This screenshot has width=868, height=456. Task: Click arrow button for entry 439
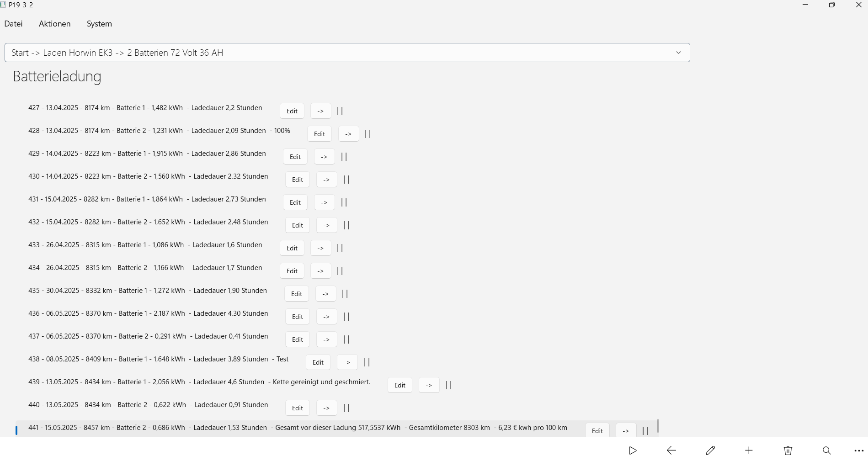pyautogui.click(x=429, y=385)
